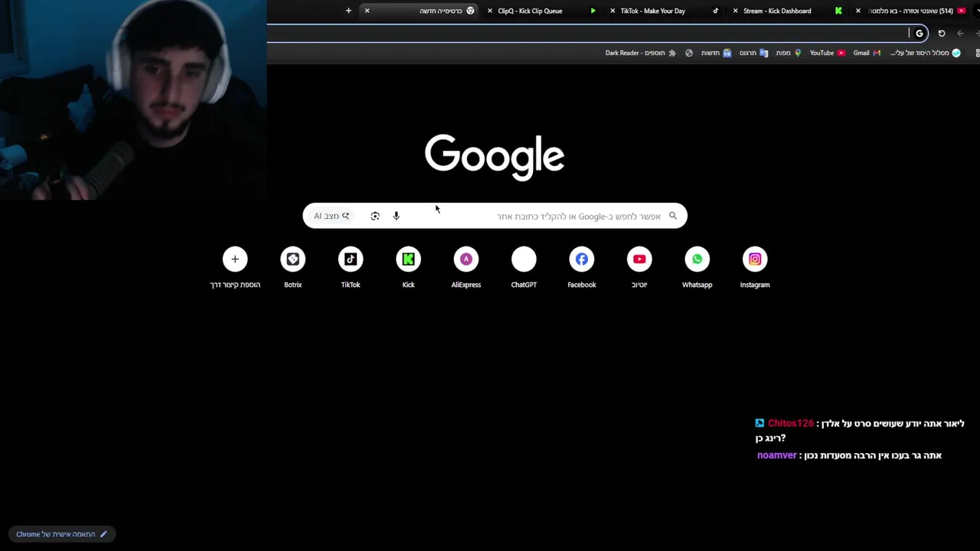Click the Google logo
The width and height of the screenshot is (980, 551).
click(x=495, y=157)
